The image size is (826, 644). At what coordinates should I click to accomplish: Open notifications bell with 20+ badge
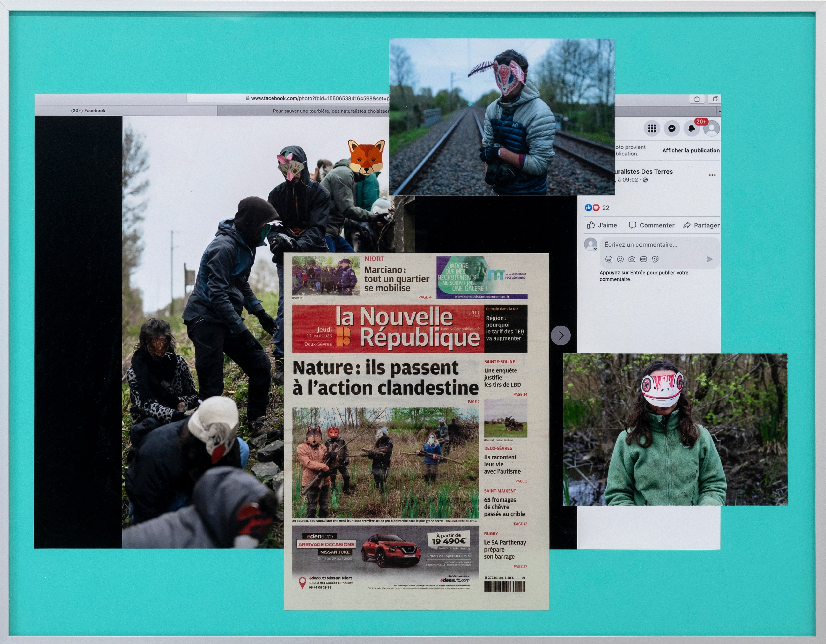tap(692, 129)
